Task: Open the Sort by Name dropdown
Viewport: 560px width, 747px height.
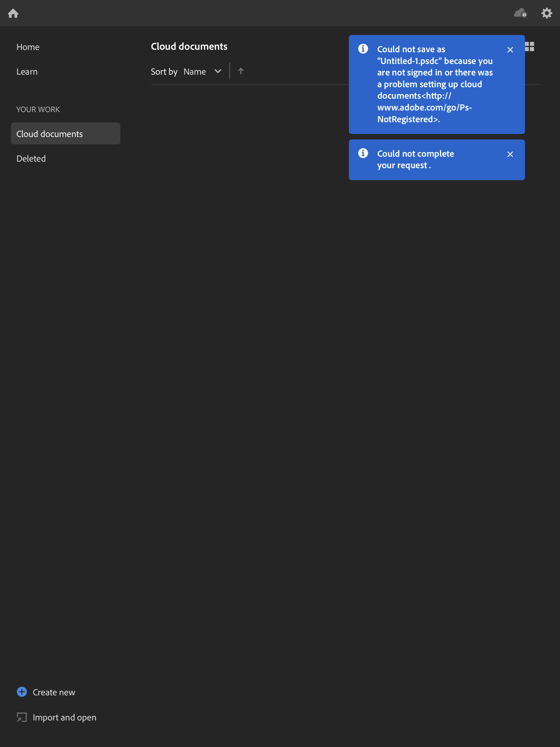Action: pos(194,71)
